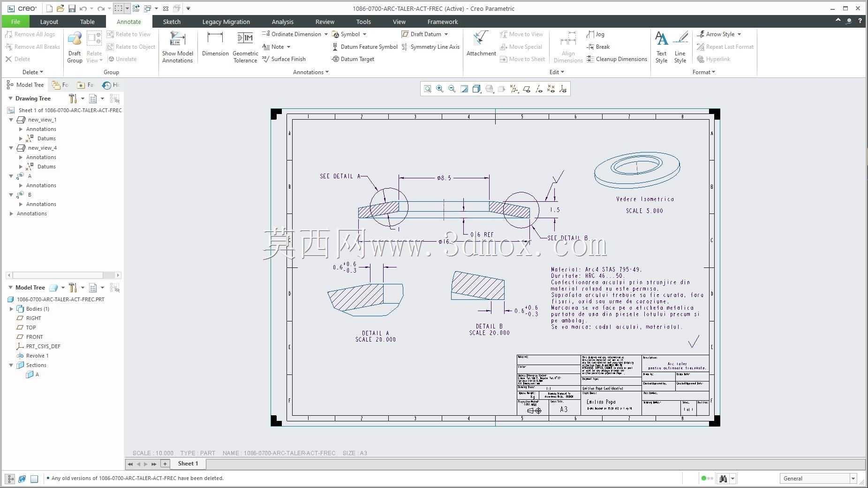This screenshot has height=488, width=868.
Task: Click the Windows switch icon in quick access toolbar
Action: [x=148, y=8]
